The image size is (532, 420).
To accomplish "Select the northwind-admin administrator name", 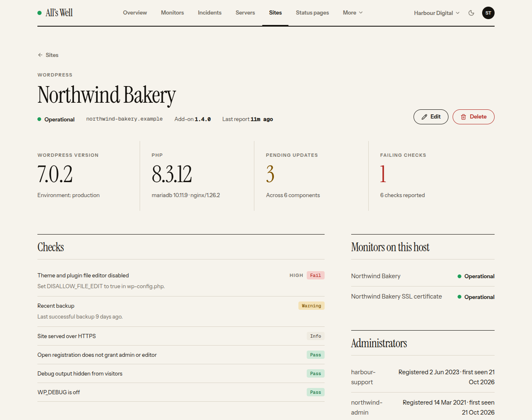I will [x=367, y=408].
